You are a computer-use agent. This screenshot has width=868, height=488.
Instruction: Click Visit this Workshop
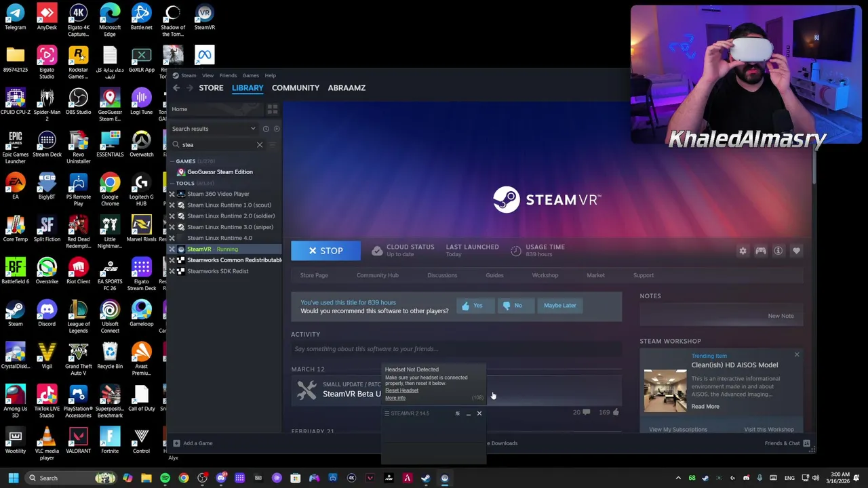tap(768, 430)
